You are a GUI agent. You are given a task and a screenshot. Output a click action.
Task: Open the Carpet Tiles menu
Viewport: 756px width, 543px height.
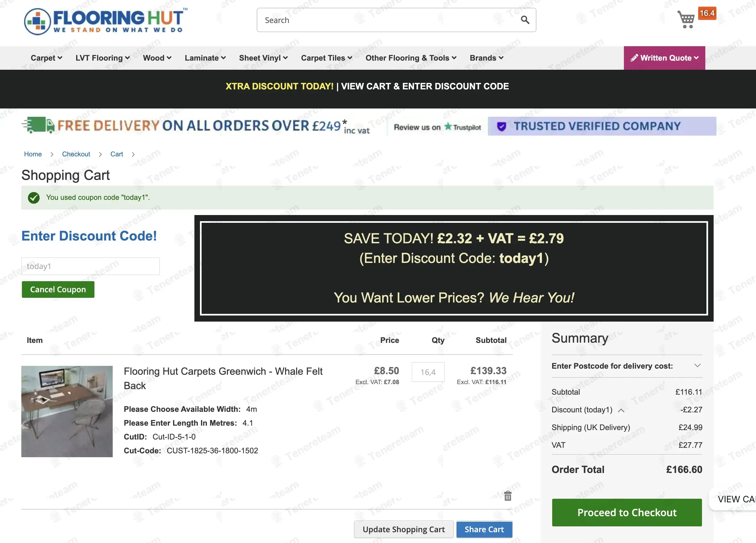tap(326, 58)
